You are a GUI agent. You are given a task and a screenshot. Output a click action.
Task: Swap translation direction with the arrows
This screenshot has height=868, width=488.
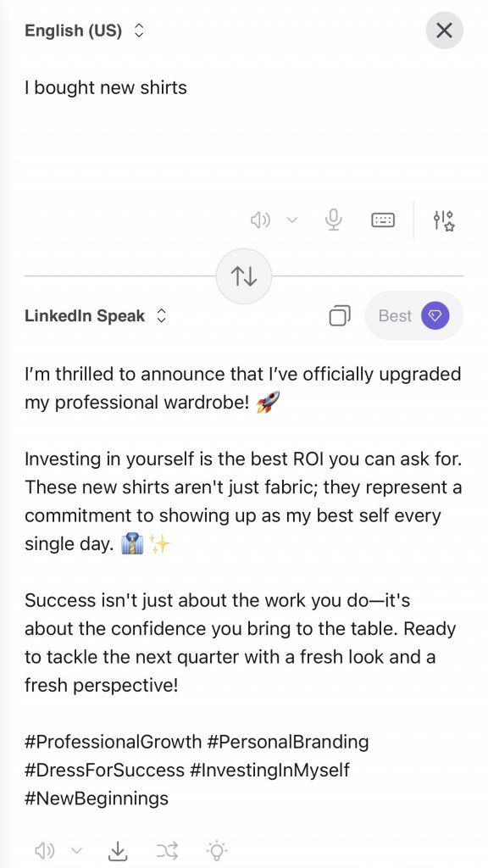point(244,275)
